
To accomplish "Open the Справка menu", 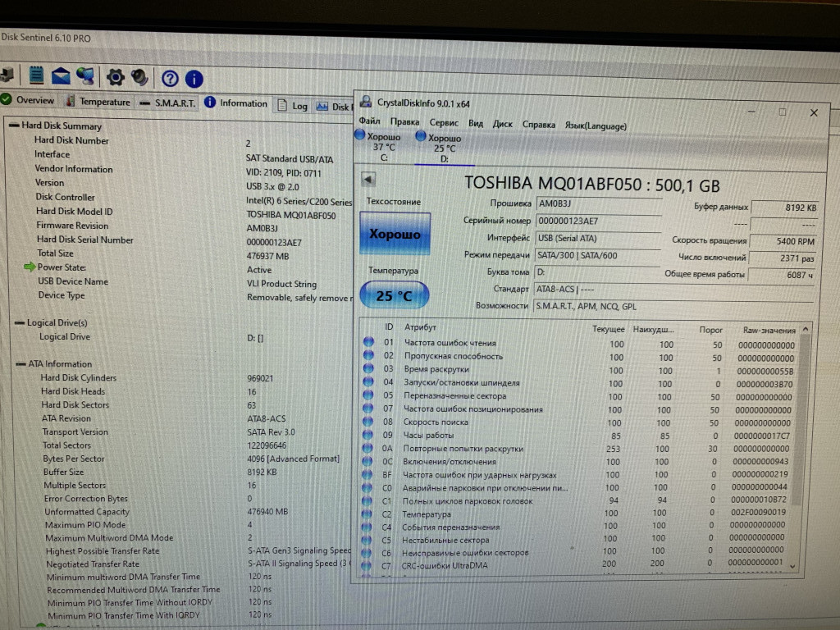I will (x=538, y=125).
